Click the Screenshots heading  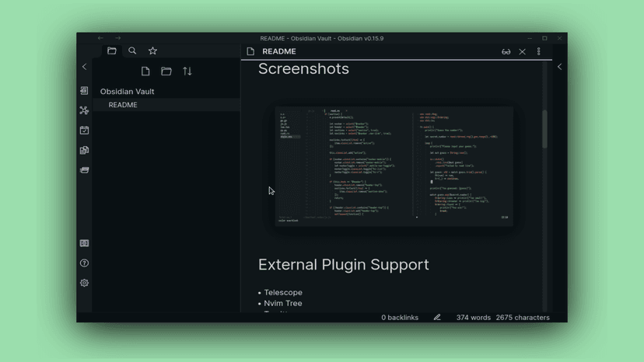(303, 68)
